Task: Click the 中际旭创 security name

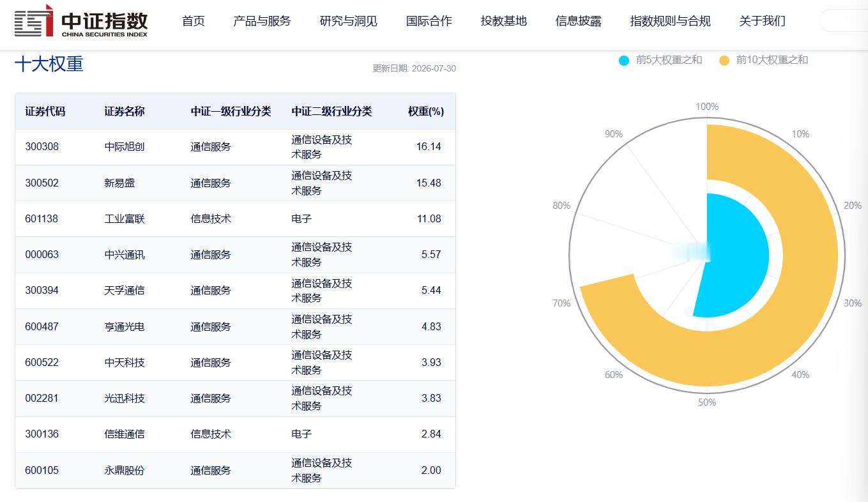Action: point(125,147)
